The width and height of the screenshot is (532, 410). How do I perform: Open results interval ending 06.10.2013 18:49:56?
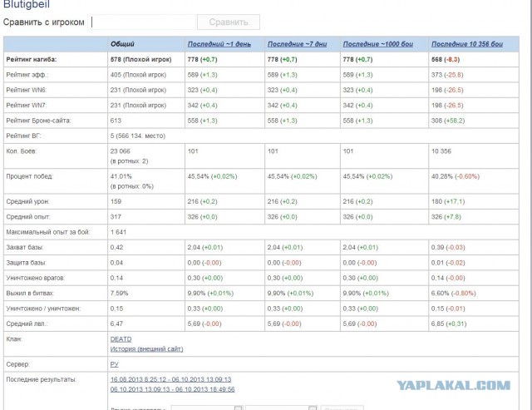[x=172, y=389]
